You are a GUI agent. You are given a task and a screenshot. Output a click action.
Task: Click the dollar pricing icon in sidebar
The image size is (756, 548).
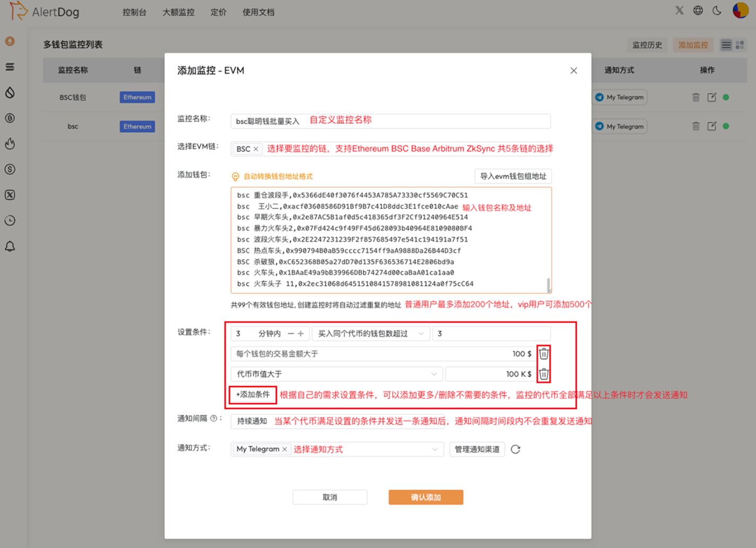coord(10,169)
